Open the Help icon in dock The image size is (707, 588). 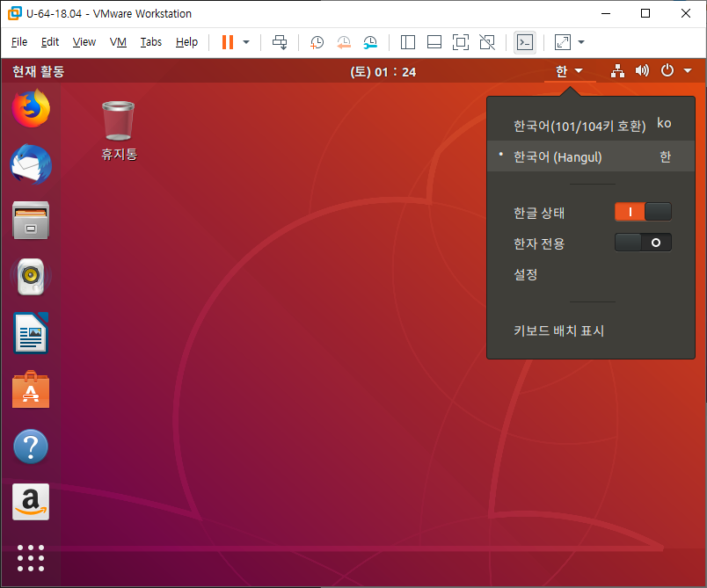point(31,446)
